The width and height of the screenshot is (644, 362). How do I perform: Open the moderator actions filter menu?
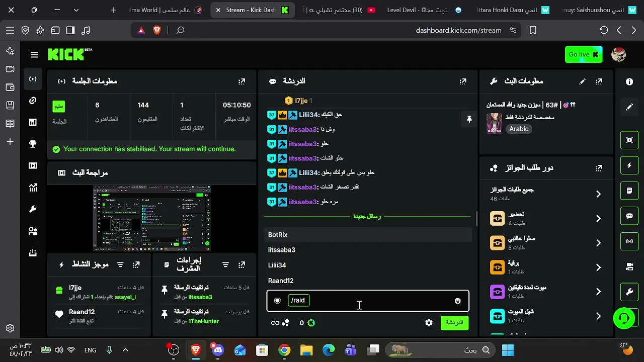pyautogui.click(x=226, y=264)
